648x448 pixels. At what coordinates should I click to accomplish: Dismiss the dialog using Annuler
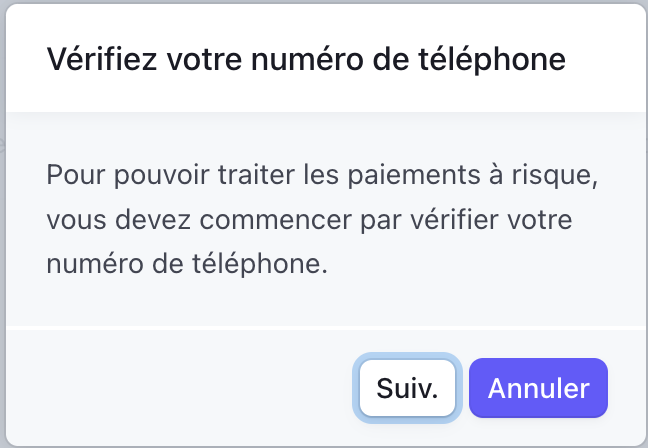pyautogui.click(x=538, y=387)
